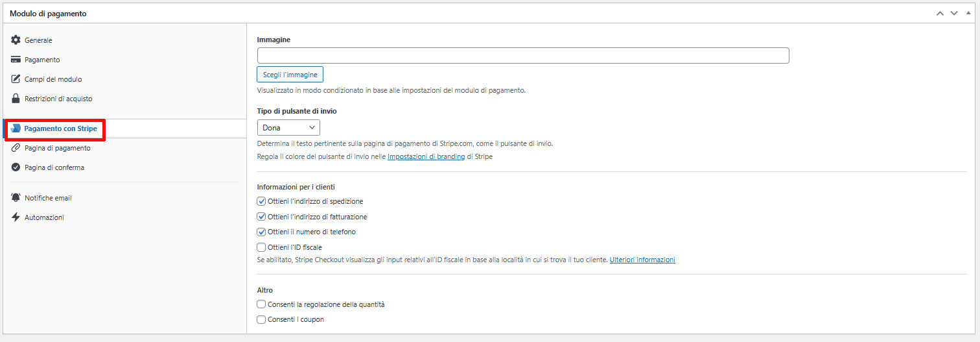Click the Automazioni lightning bolt icon
The height and width of the screenshot is (342, 980).
pyautogui.click(x=16, y=217)
